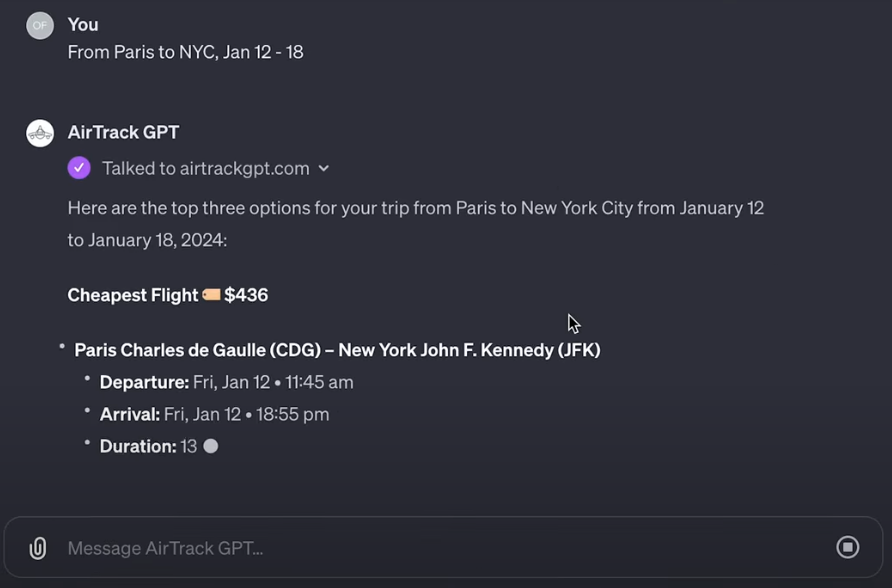This screenshot has height=588, width=892.
Task: Open the Talked to airtrackgpt.com details
Action: 205,168
